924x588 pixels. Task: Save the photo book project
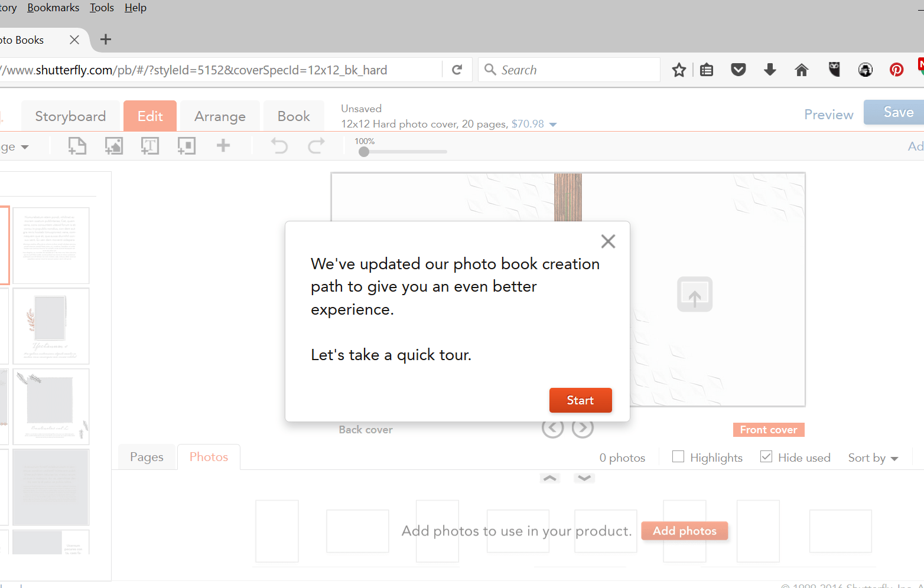coord(894,112)
